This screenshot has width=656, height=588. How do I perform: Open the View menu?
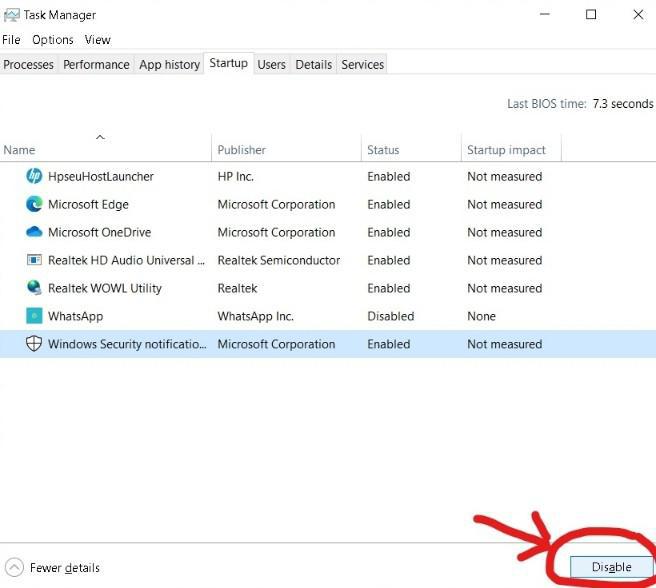(x=97, y=40)
